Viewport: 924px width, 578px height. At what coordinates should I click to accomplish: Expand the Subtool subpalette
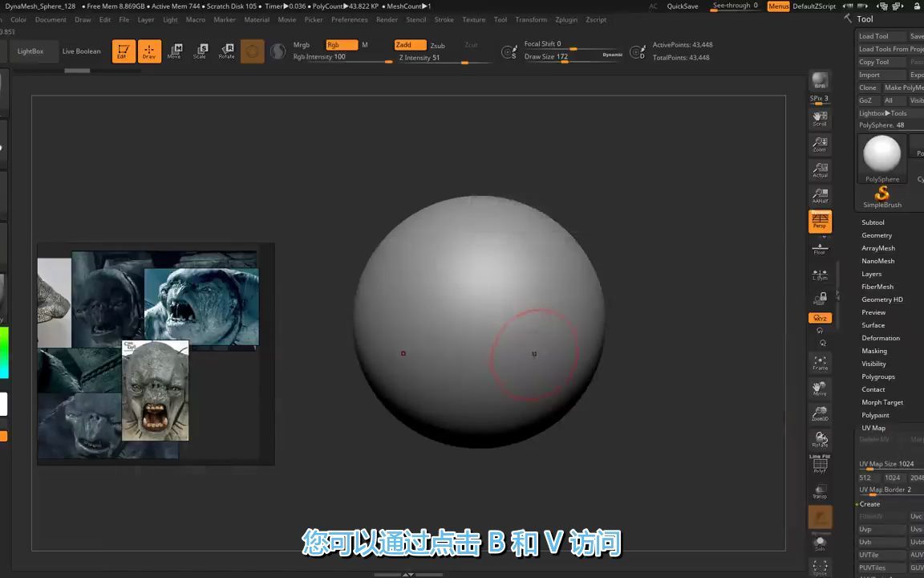(873, 222)
